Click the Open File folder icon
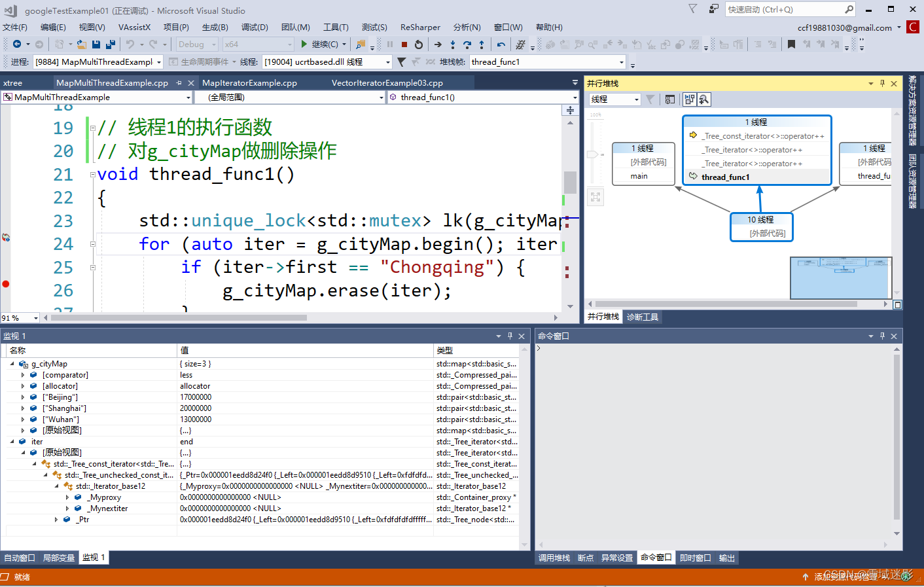Image resolution: width=924 pixels, height=587 pixels. click(81, 44)
